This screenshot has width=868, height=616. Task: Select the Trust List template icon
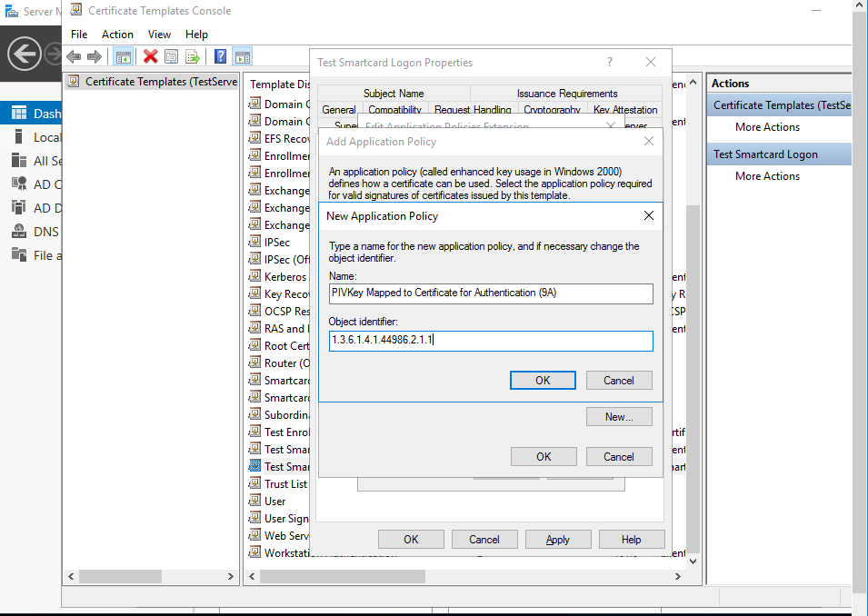tap(254, 484)
